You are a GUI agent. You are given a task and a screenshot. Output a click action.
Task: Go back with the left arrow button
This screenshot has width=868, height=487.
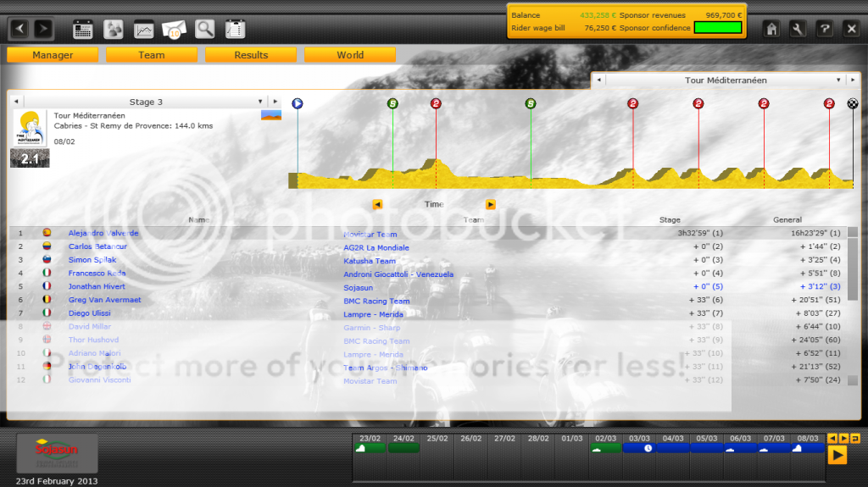tap(20, 29)
